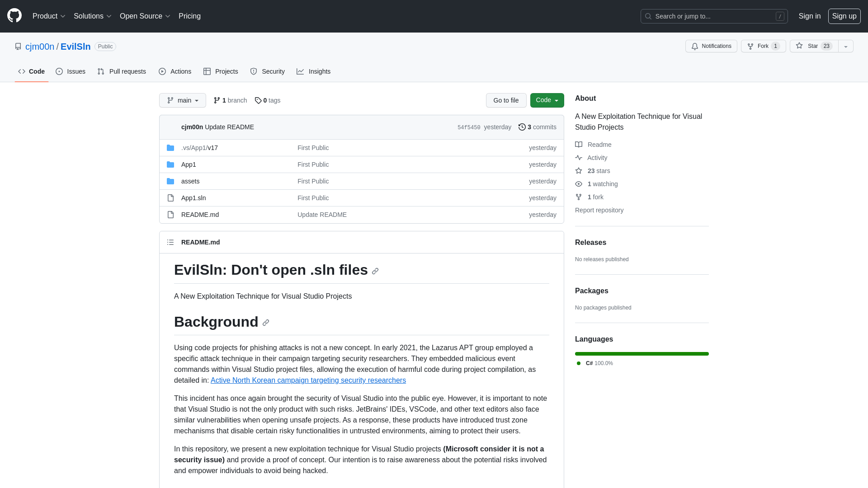Click the First Public commit for App1.sln
The height and width of the screenshot is (488, 868).
point(313,198)
